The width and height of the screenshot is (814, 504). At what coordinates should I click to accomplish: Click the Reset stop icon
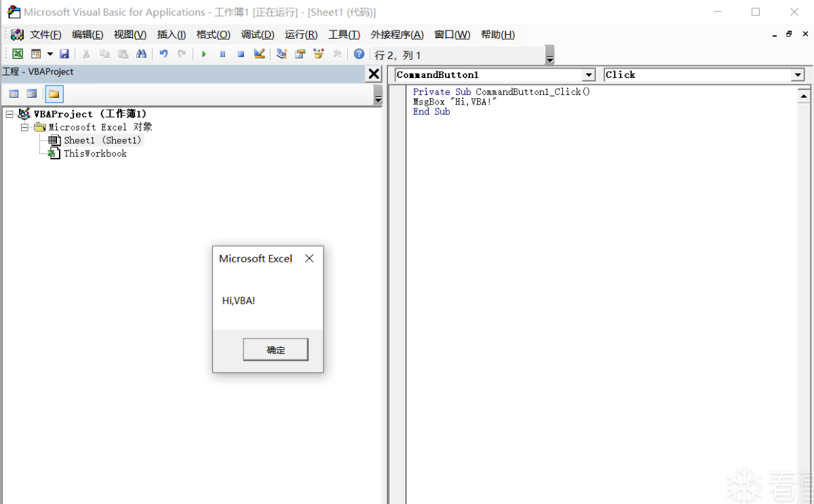pos(241,54)
